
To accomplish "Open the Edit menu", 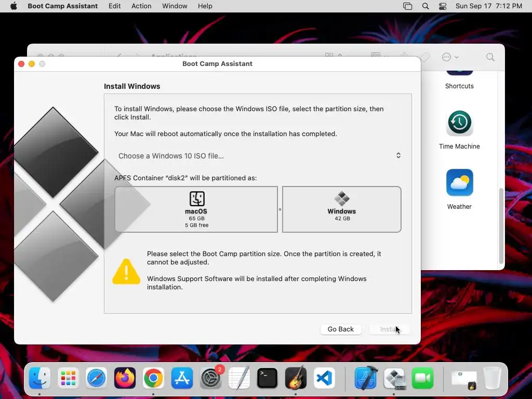I will [115, 6].
